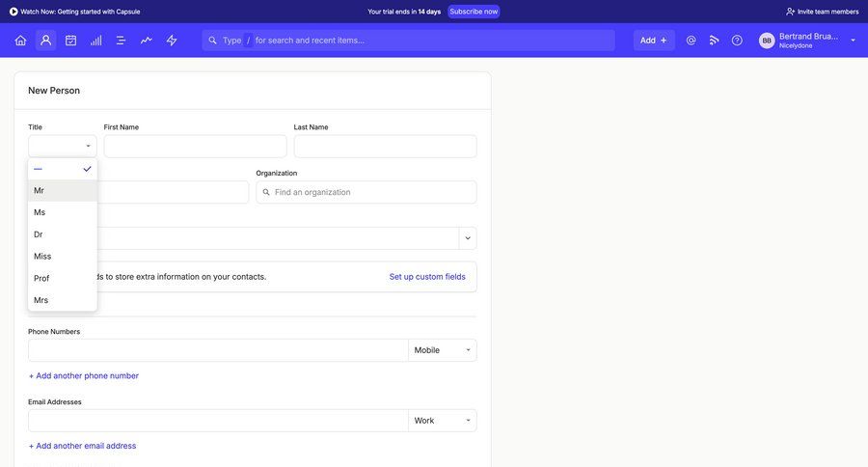Choose 'Dr' from the Title list
The width and height of the screenshot is (868, 467).
tap(62, 234)
